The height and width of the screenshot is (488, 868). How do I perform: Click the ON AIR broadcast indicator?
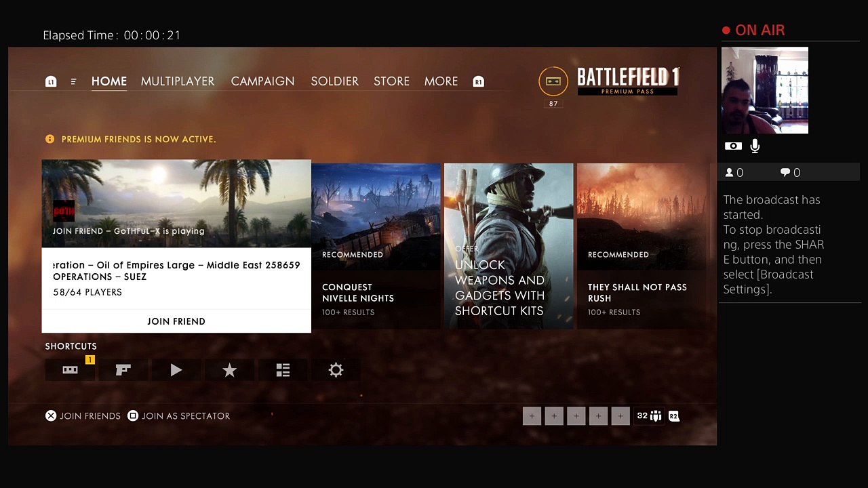(x=753, y=30)
